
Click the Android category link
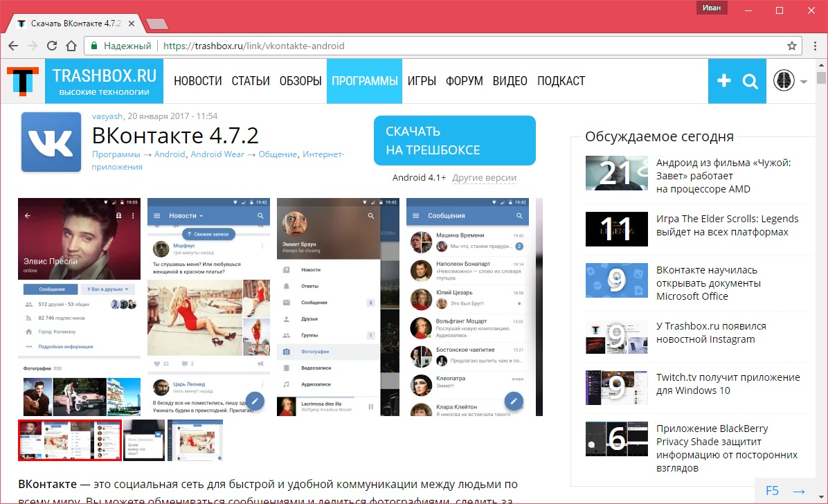[170, 154]
